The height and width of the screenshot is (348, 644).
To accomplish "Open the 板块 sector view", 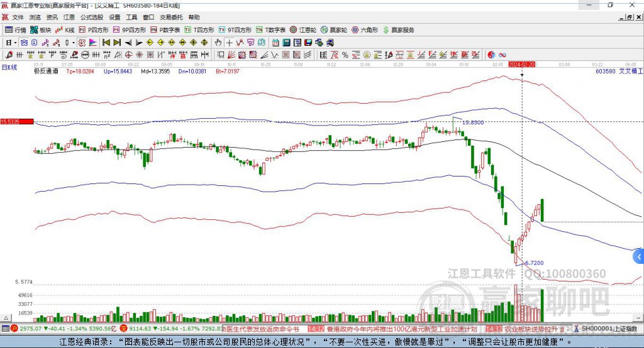I will (41, 30).
